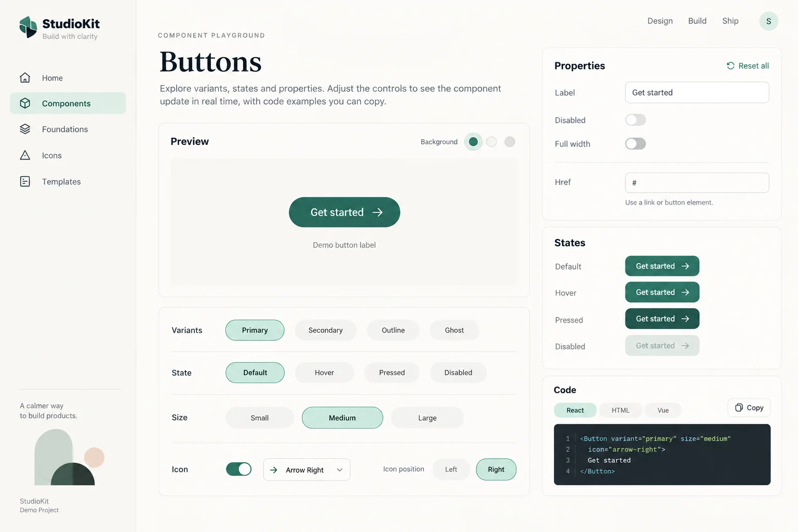Switch to the Vue code tab
Image resolution: width=798 pixels, height=532 pixels.
(663, 410)
